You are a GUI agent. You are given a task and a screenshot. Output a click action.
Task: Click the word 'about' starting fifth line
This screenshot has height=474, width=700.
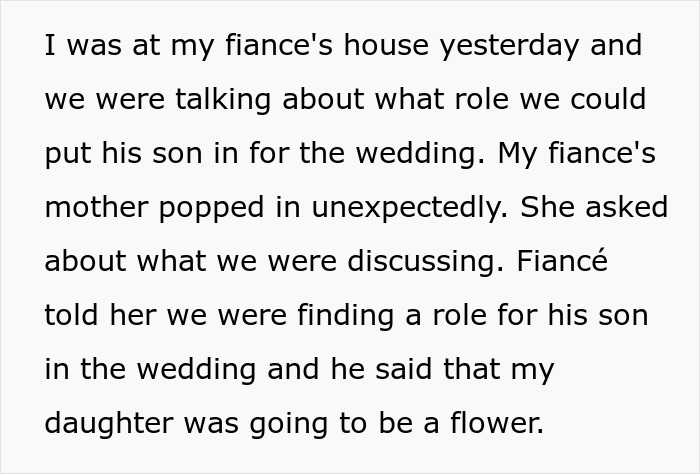[86, 261]
